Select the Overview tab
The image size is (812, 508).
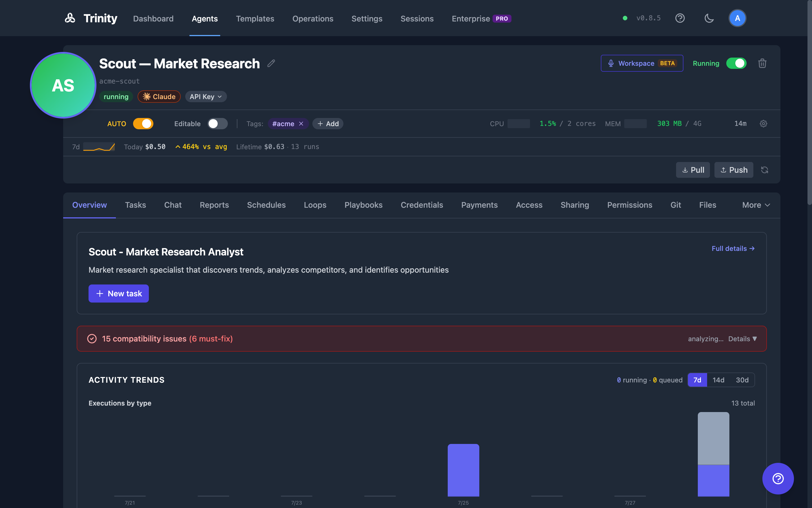pyautogui.click(x=90, y=205)
